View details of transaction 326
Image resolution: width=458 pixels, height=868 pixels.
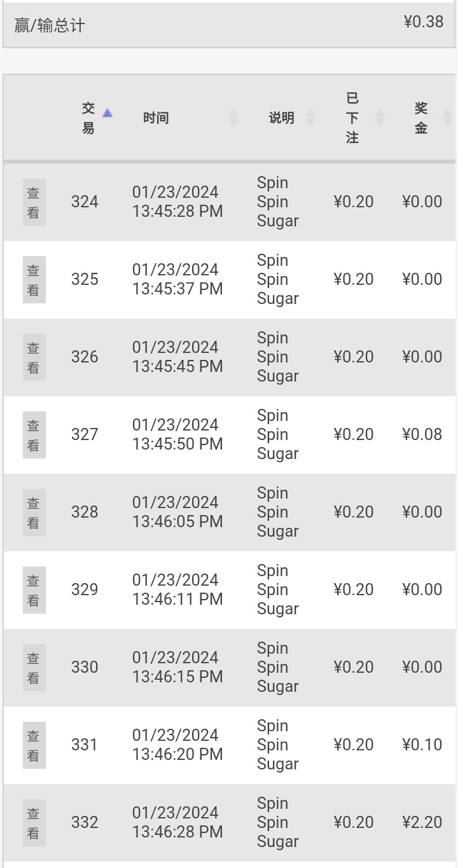34,357
